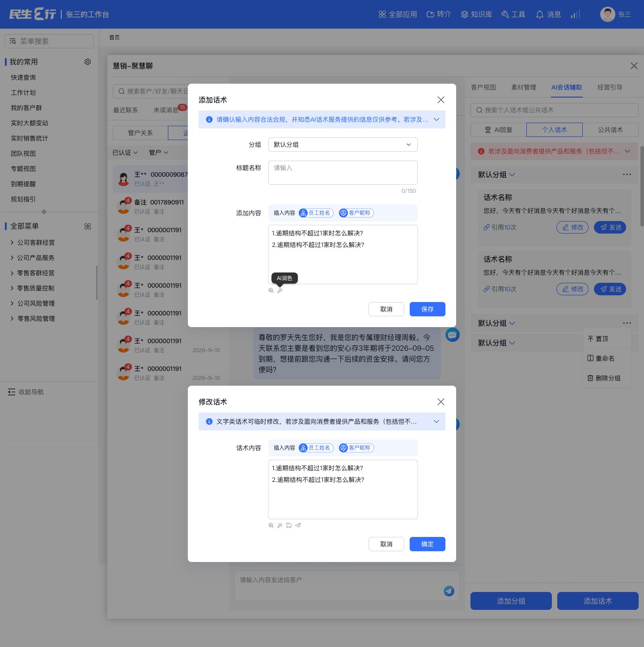Click 添加分组 button
The height and width of the screenshot is (647, 644).
pyautogui.click(x=511, y=601)
